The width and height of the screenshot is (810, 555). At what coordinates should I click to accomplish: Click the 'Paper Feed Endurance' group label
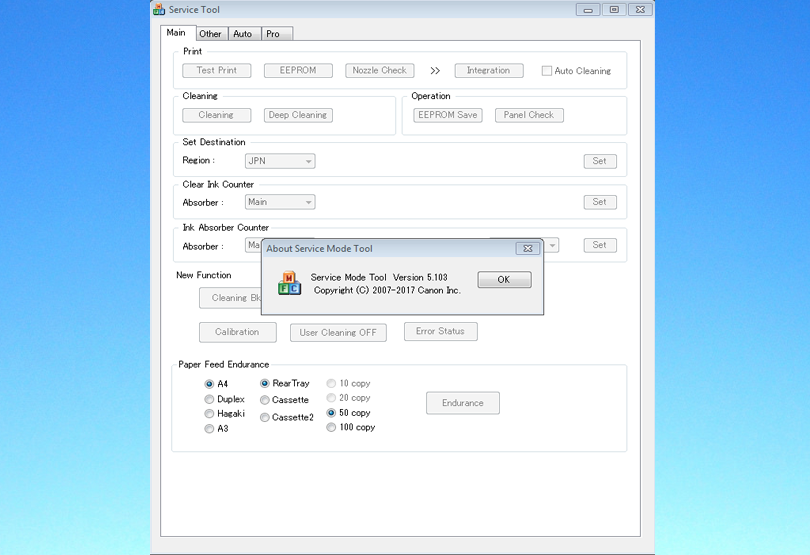224,364
